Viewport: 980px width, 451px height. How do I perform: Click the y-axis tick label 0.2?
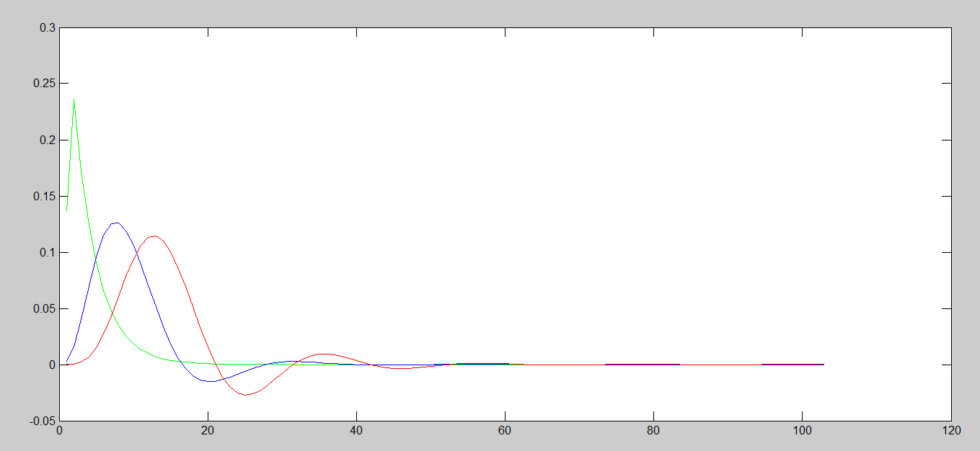(x=48, y=140)
